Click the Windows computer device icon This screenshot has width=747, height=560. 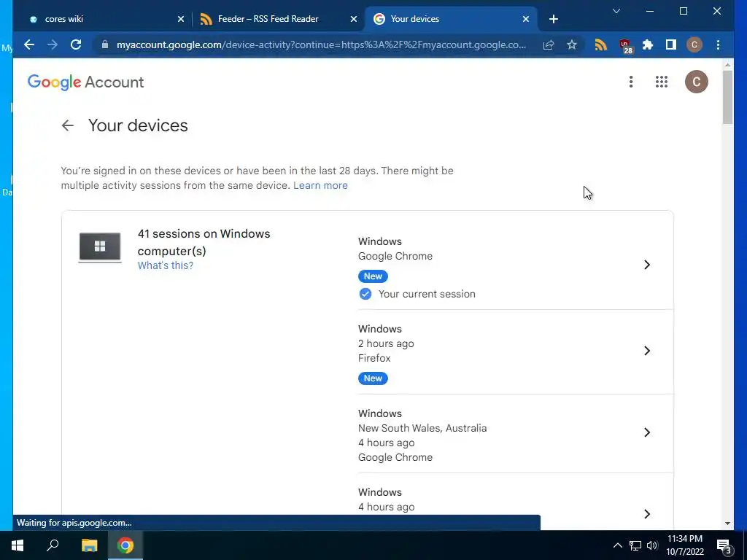tap(99, 247)
